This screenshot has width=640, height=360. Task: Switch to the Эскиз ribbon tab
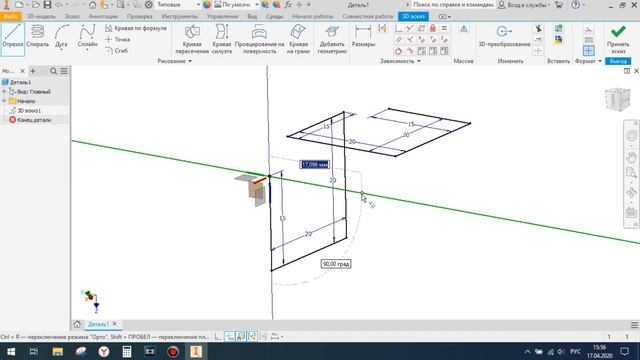[72, 16]
